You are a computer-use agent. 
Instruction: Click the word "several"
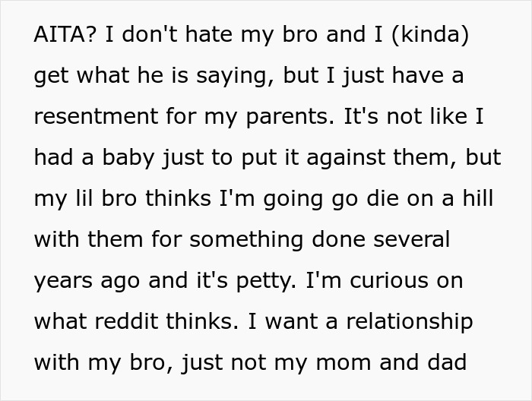[x=414, y=240]
